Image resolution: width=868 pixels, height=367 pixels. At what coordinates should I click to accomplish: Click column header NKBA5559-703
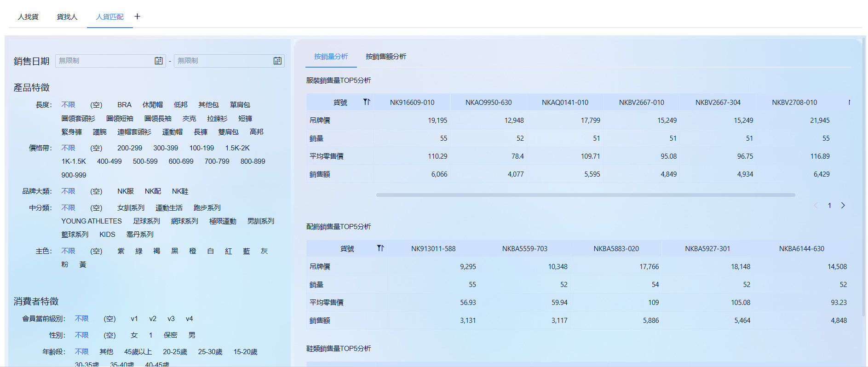pos(525,249)
